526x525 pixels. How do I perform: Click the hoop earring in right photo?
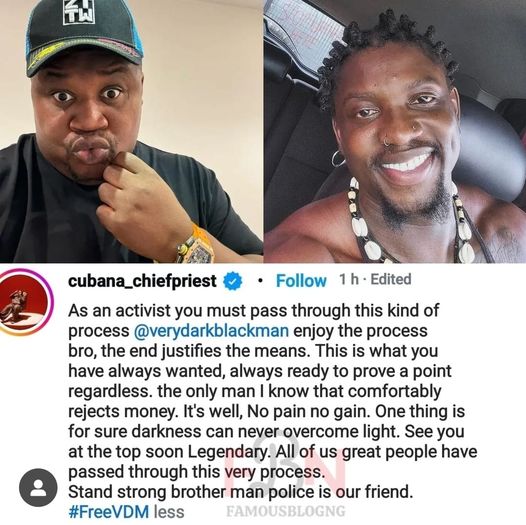[x=338, y=158]
